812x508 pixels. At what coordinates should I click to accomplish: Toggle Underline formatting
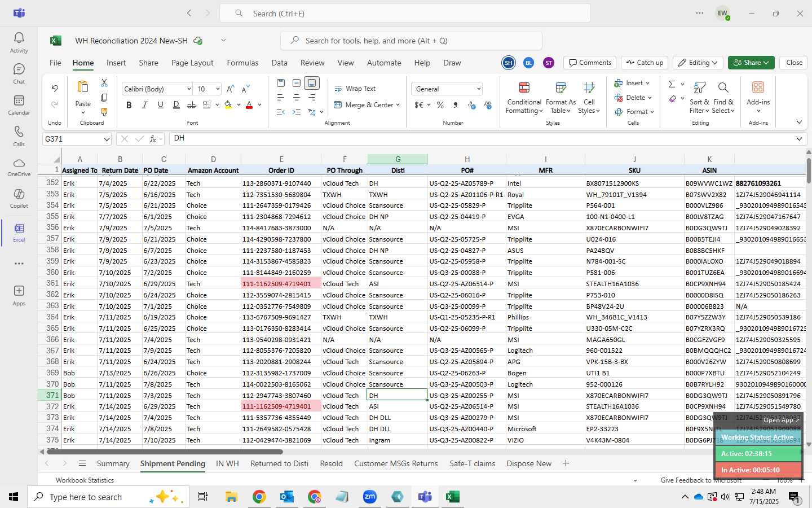[161, 105]
